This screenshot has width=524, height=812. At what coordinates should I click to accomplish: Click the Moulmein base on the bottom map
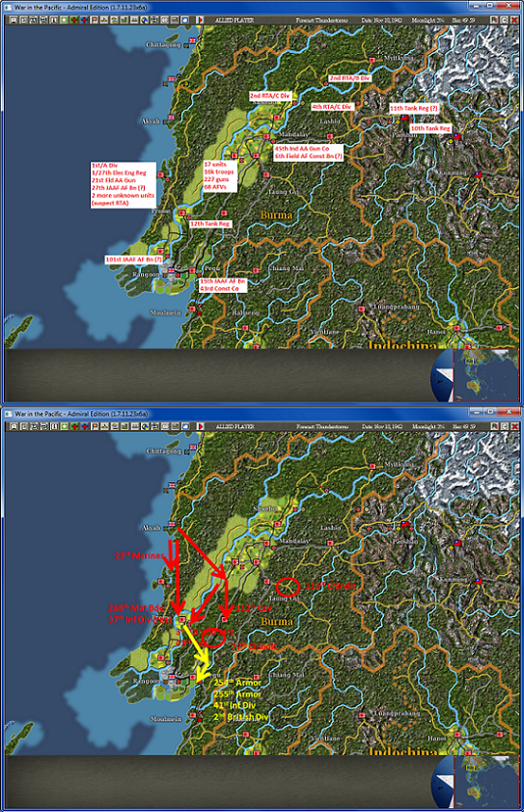coord(193,716)
